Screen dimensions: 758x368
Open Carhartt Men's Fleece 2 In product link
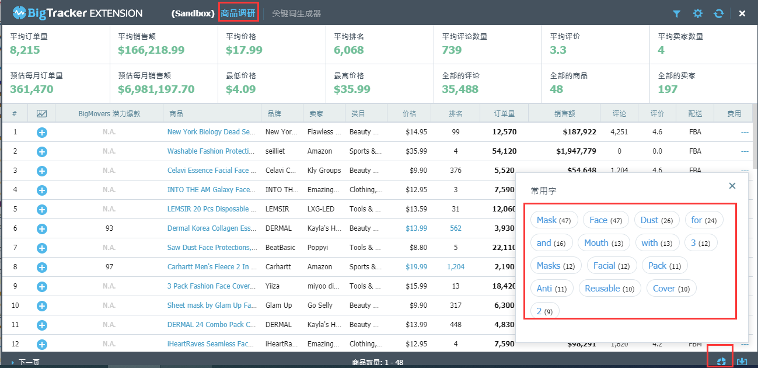pos(211,267)
